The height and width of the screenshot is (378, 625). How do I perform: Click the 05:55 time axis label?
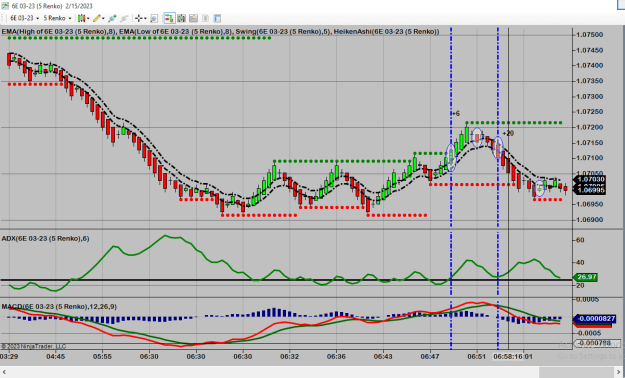(x=102, y=356)
